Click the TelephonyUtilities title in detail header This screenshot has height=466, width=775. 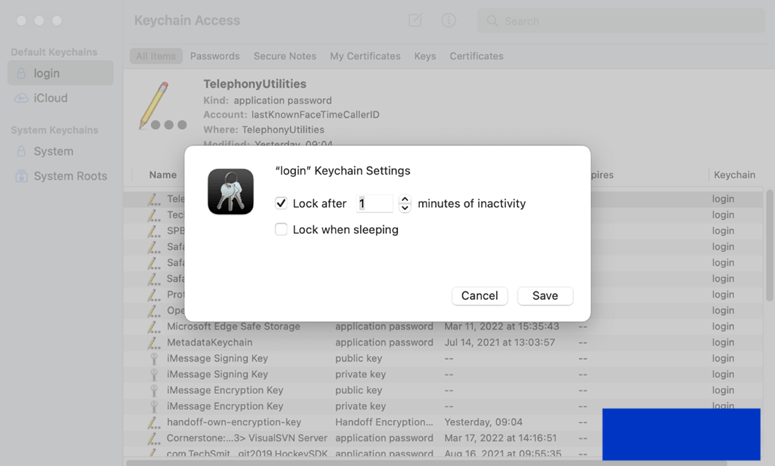point(255,84)
